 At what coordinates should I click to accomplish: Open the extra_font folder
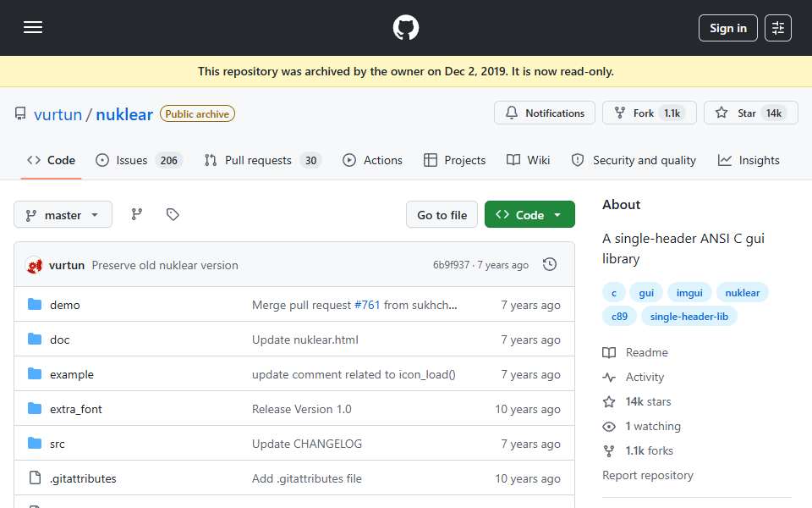click(x=75, y=409)
